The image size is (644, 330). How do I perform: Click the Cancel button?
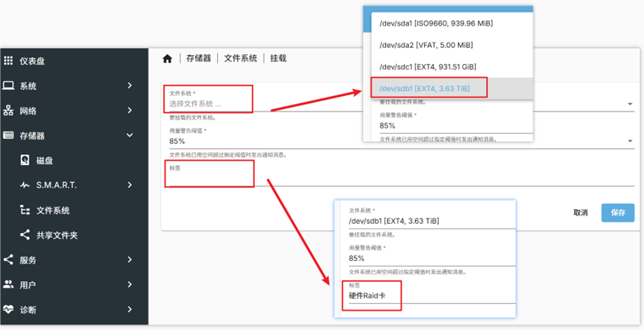580,212
